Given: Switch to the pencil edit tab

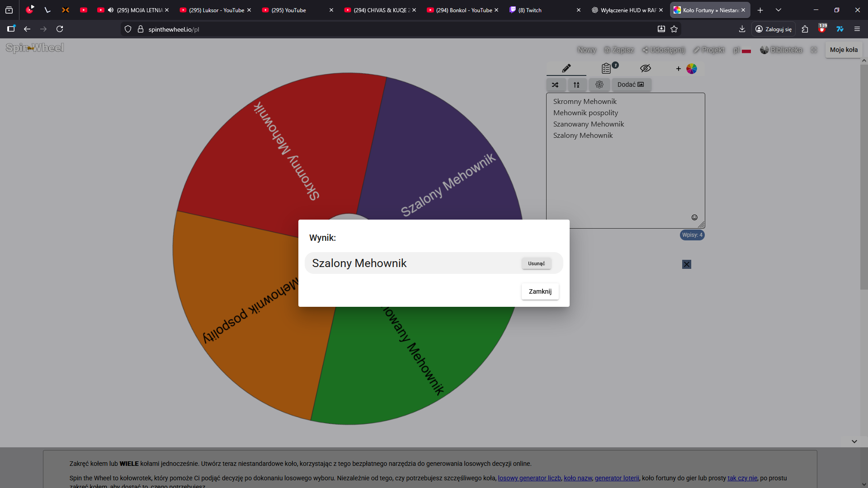Looking at the screenshot, I should pos(566,68).
